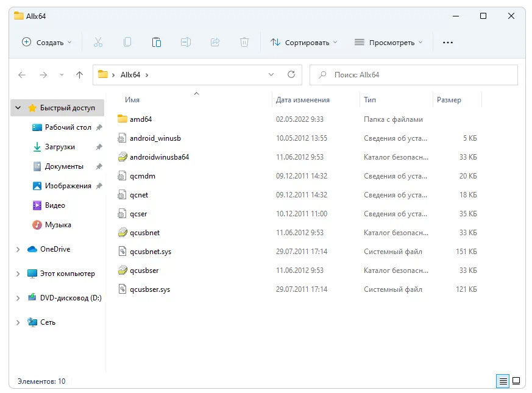Select the qcusbnet.sys file
532x393 pixels.
(150, 252)
